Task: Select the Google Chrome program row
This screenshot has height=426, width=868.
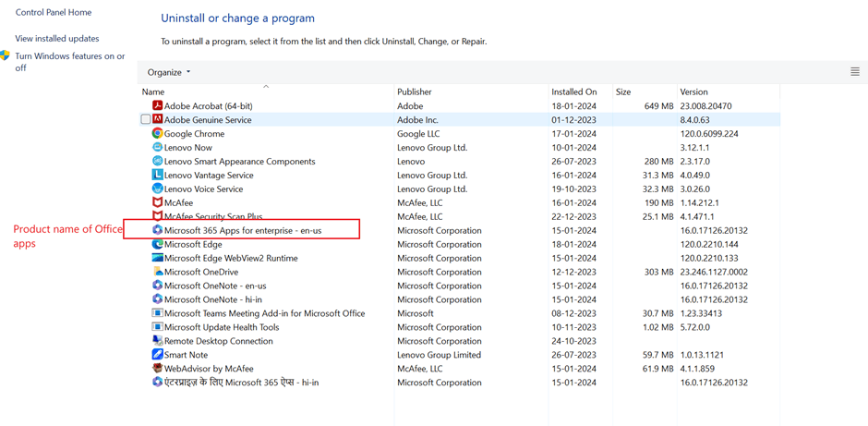Action: (x=460, y=133)
